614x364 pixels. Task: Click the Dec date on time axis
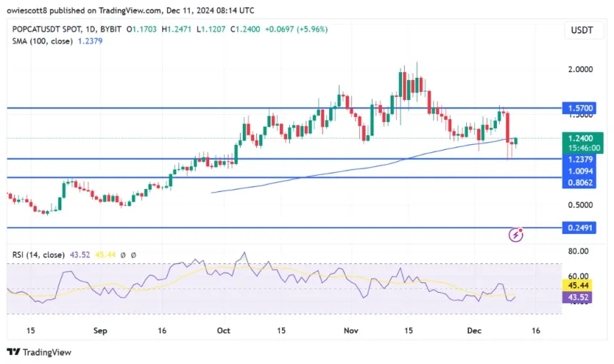pyautogui.click(x=475, y=331)
